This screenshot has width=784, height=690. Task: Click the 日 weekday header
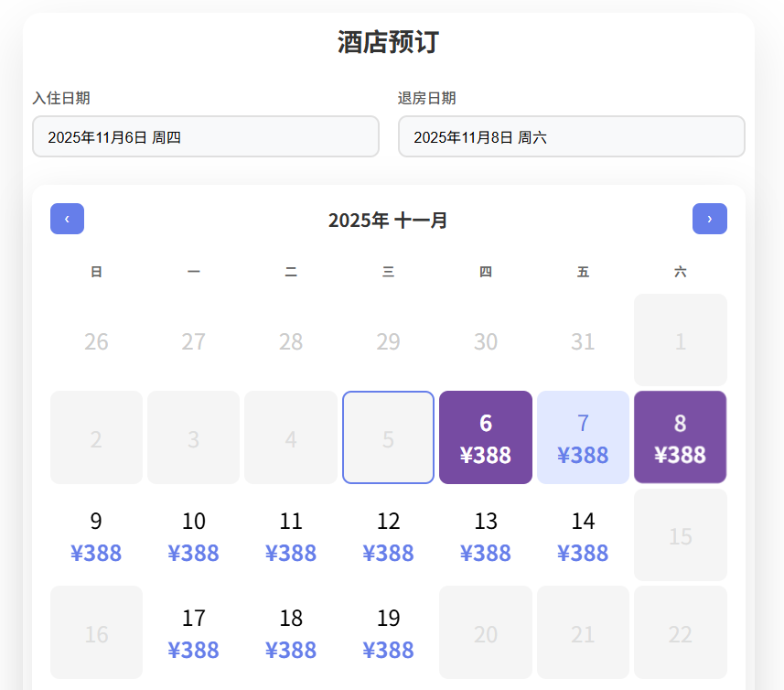coord(96,272)
